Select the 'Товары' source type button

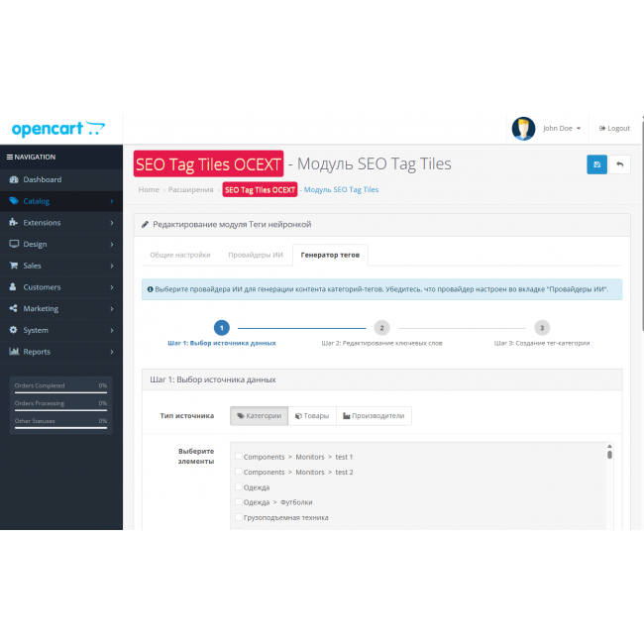tap(312, 416)
